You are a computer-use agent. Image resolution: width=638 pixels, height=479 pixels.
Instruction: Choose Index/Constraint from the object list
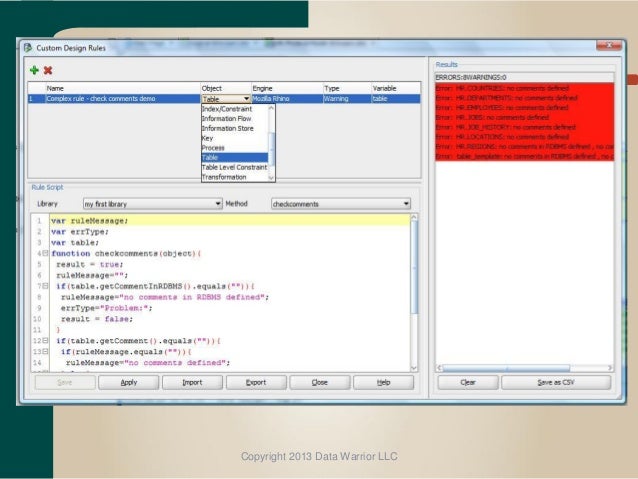(x=235, y=109)
